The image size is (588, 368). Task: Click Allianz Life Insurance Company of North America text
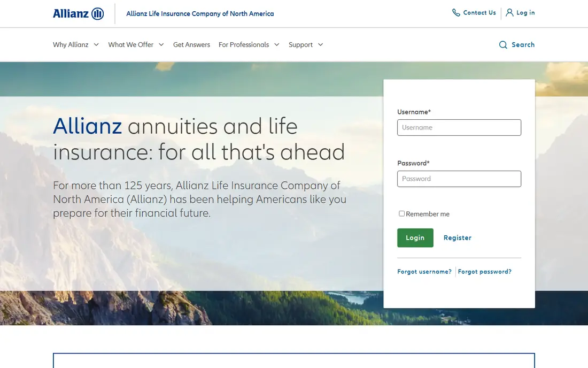point(200,13)
